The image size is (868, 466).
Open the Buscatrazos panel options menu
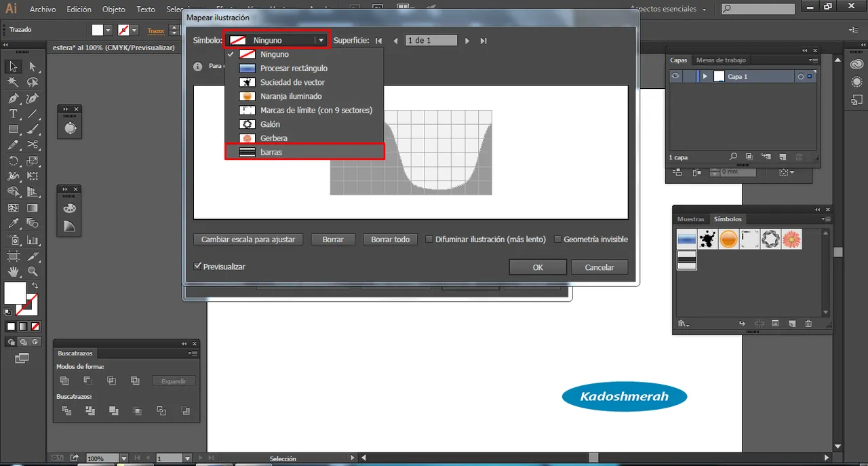tap(193, 353)
